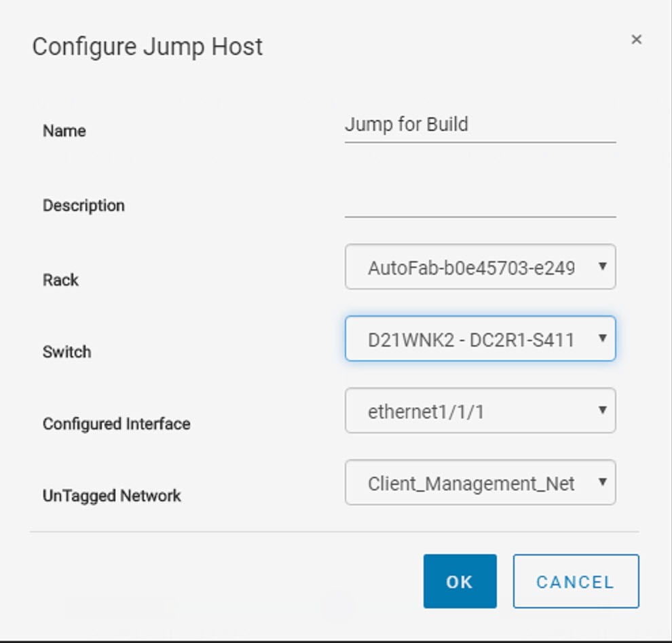Expand the Configured Interface dropdown showing ethernet1/1/1
672x643 pixels.
(480, 410)
